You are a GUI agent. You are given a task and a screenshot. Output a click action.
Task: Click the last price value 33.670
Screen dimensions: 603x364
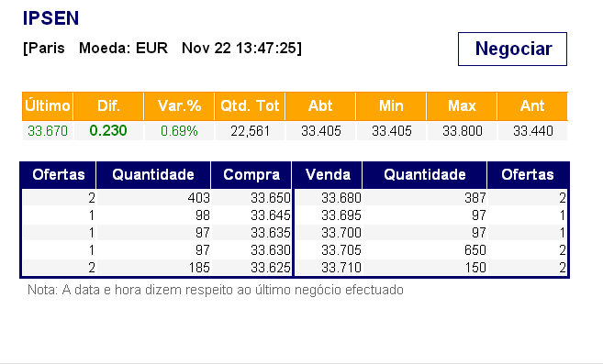click(48, 131)
